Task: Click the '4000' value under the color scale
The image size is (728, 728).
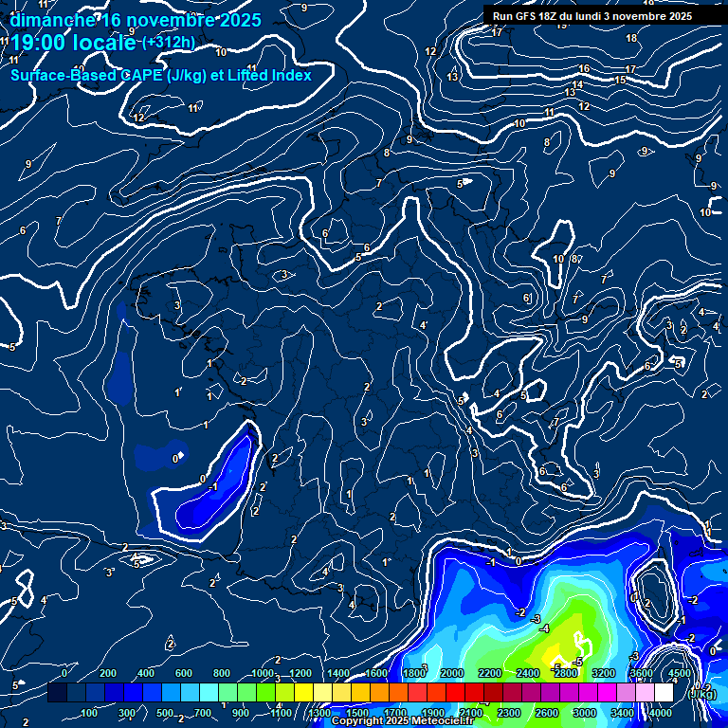Action: (661, 713)
